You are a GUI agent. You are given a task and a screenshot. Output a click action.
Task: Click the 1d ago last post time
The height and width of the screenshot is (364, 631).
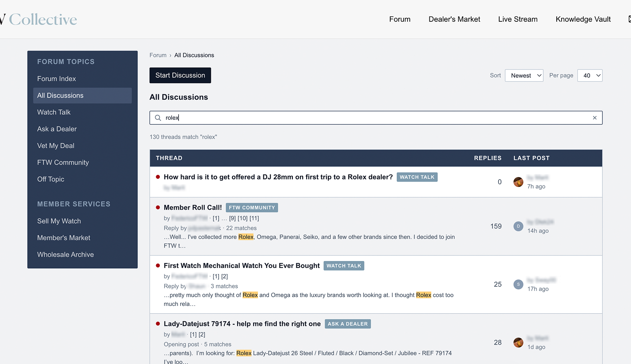[536, 347]
